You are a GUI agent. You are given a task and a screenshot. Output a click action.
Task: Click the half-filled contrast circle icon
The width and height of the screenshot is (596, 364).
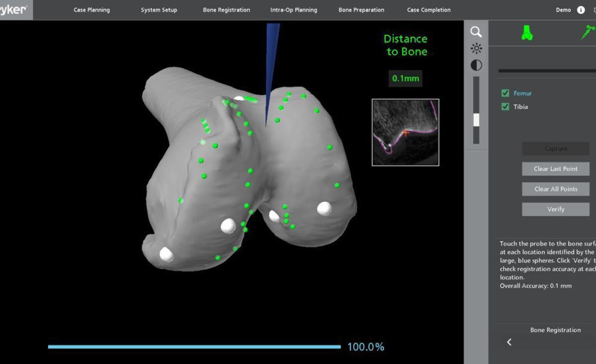(x=476, y=65)
